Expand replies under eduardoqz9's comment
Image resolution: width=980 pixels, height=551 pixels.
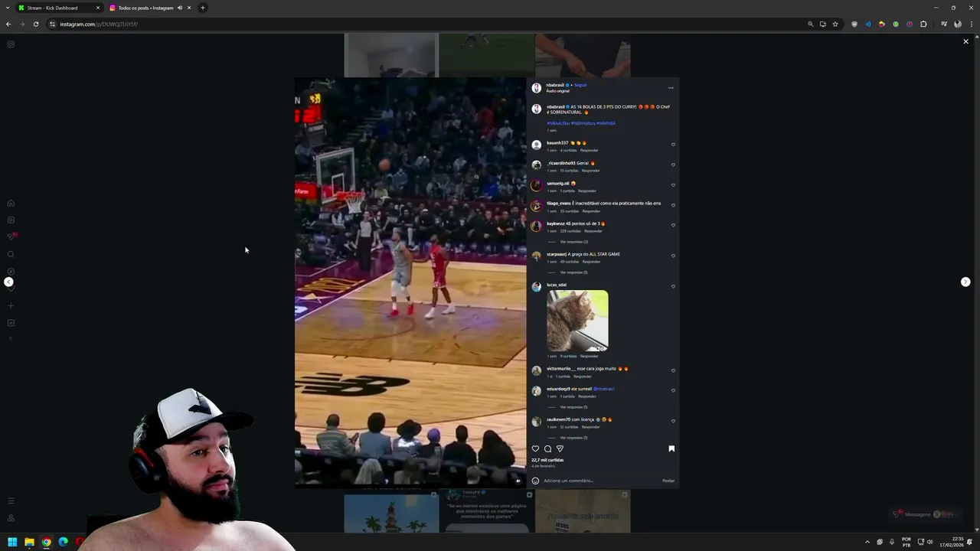click(x=573, y=407)
